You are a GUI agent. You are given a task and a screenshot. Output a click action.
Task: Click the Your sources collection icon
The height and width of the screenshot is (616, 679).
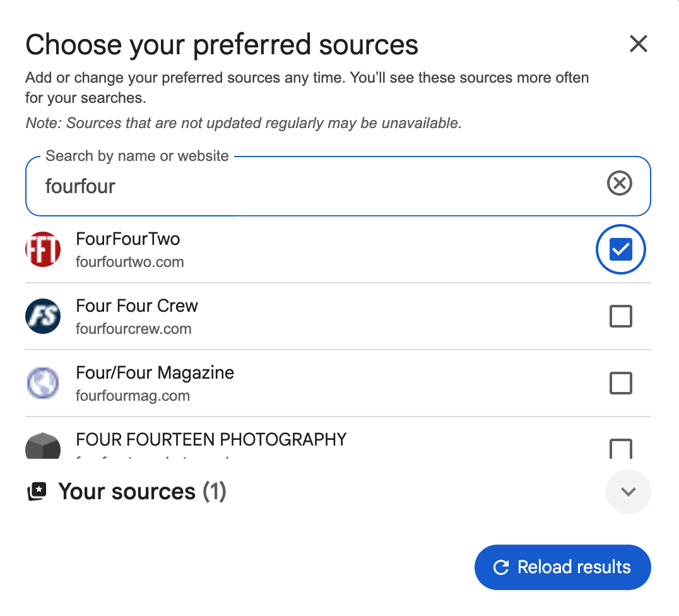(37, 492)
